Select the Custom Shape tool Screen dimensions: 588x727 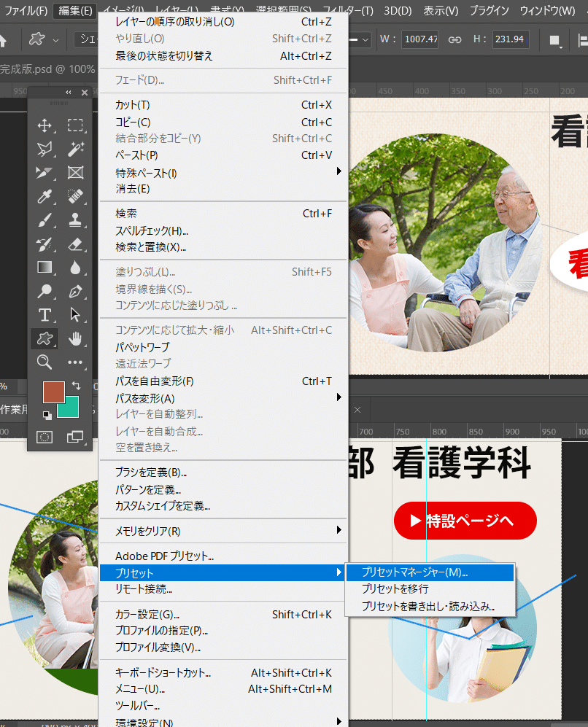45,338
